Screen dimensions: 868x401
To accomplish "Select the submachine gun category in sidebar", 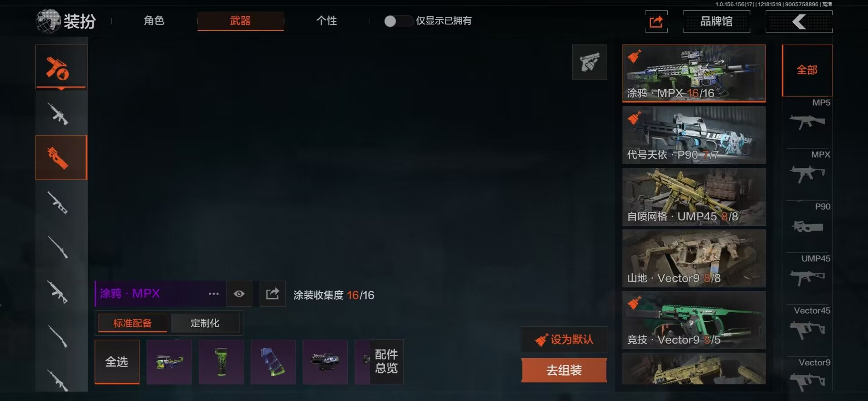I will tap(61, 158).
